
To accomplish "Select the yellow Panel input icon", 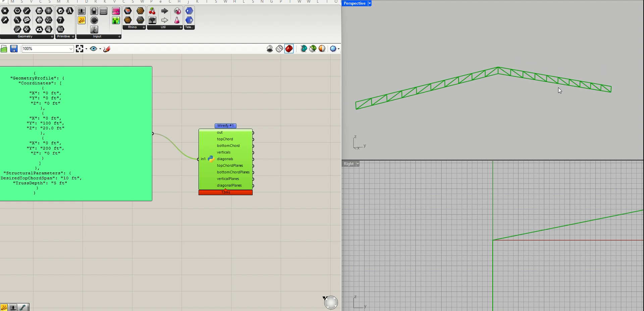I will coord(82,20).
